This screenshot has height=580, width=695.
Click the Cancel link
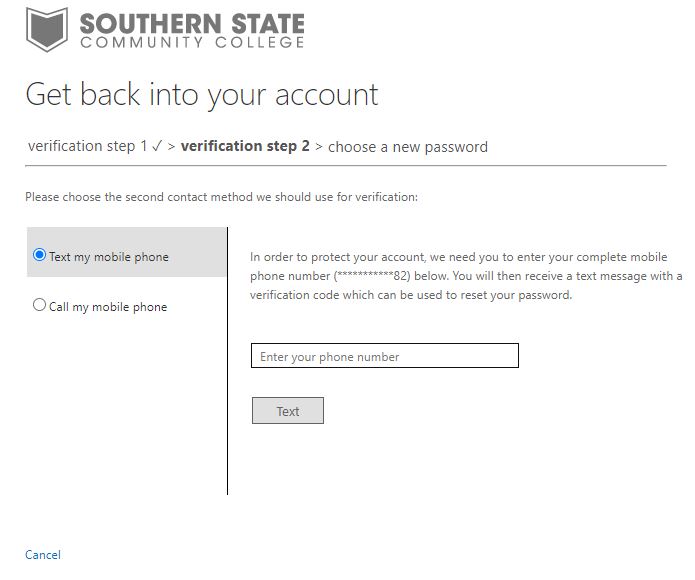tap(43, 555)
